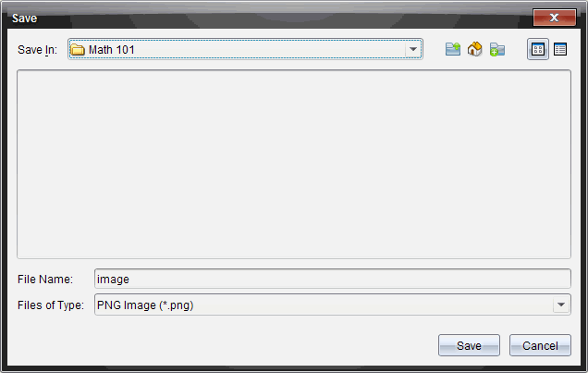Click the Math 101 folder icon
Image resolution: width=588 pixels, height=373 pixels.
click(79, 50)
